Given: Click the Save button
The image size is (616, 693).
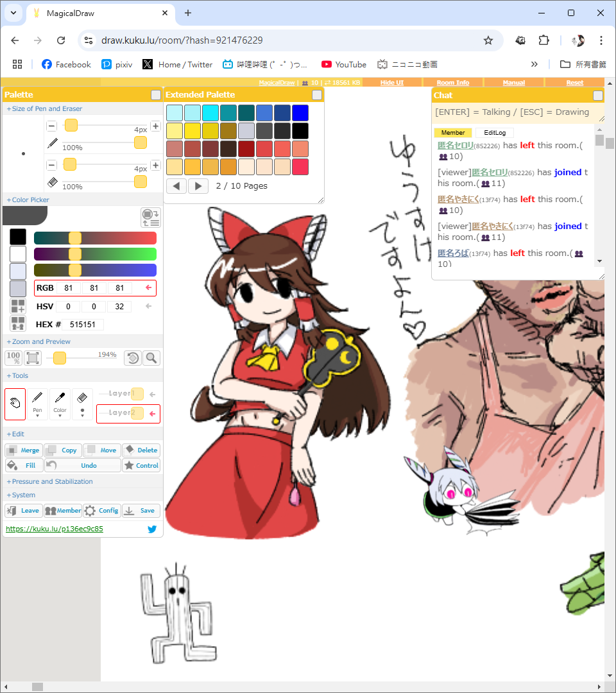Looking at the screenshot, I should pos(141,511).
